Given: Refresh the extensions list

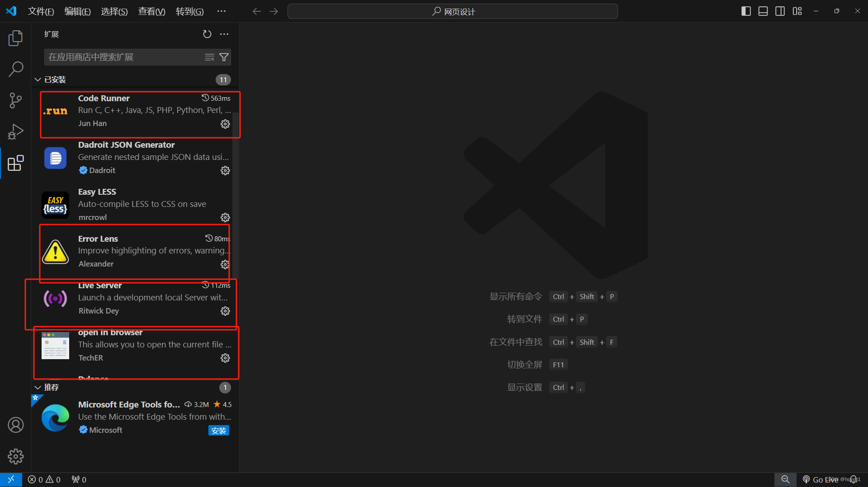Looking at the screenshot, I should [207, 34].
